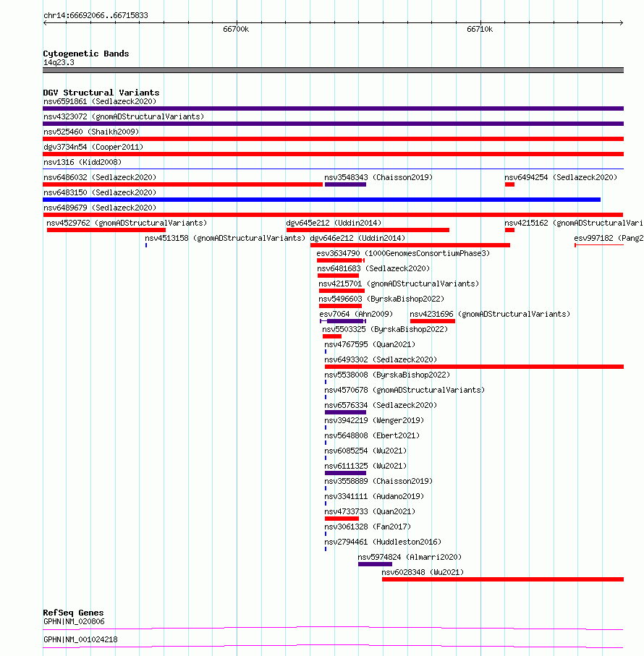This screenshot has width=644, height=656.
Task: Click the short red bar under nsv6494254
Action: click(x=509, y=184)
